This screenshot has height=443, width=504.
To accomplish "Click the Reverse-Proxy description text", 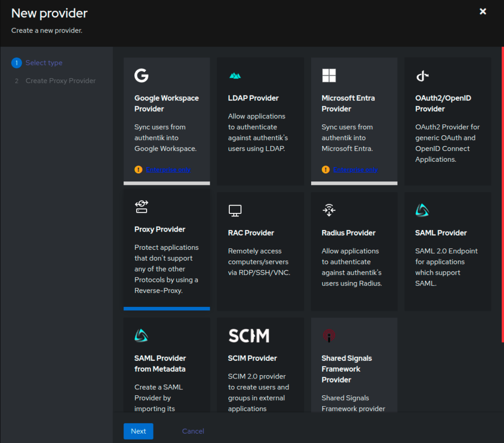I will (x=166, y=269).
